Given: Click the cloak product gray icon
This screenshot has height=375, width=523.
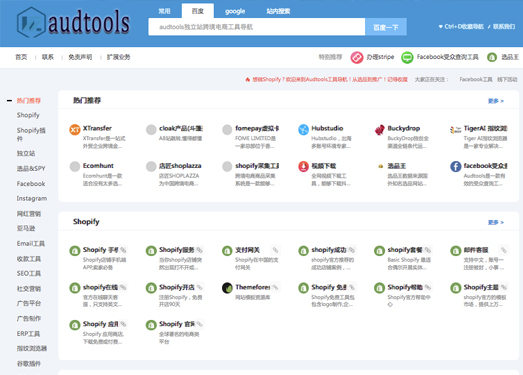Looking at the screenshot, I should [x=151, y=129].
